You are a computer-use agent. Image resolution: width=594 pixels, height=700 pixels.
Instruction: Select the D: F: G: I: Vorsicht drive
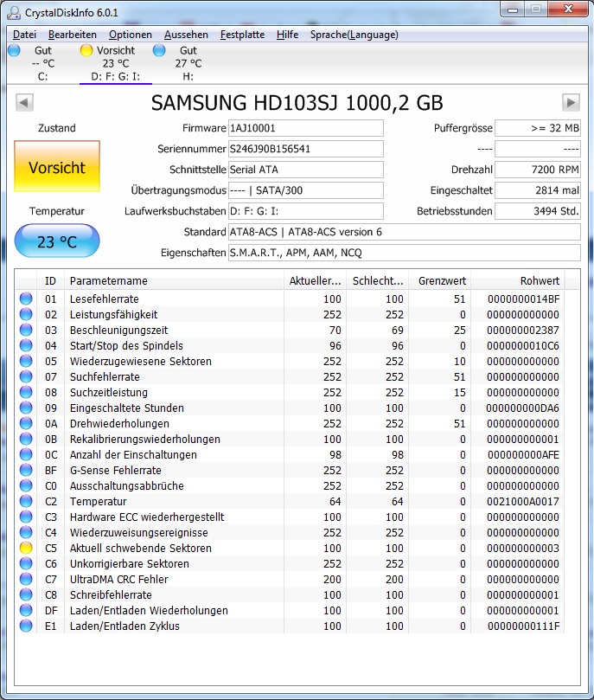(116, 63)
